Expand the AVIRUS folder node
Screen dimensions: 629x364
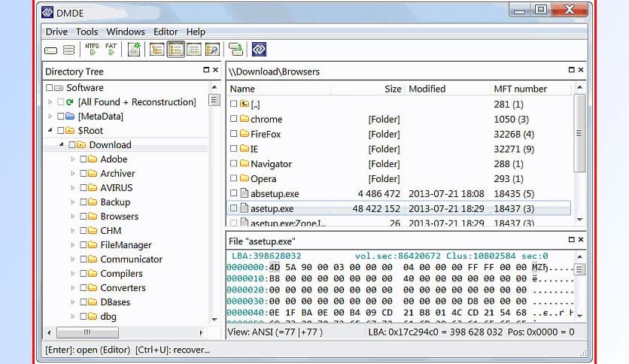tap(73, 187)
